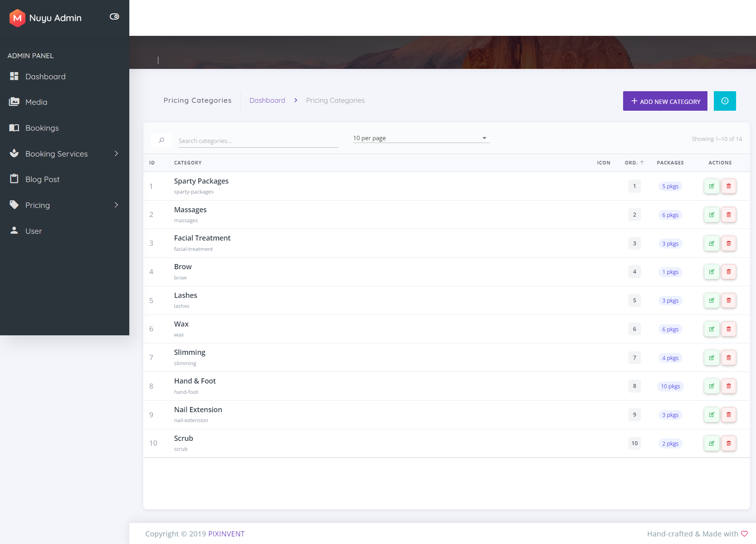Edit the Wax category
The image size is (756, 544).
tap(711, 329)
